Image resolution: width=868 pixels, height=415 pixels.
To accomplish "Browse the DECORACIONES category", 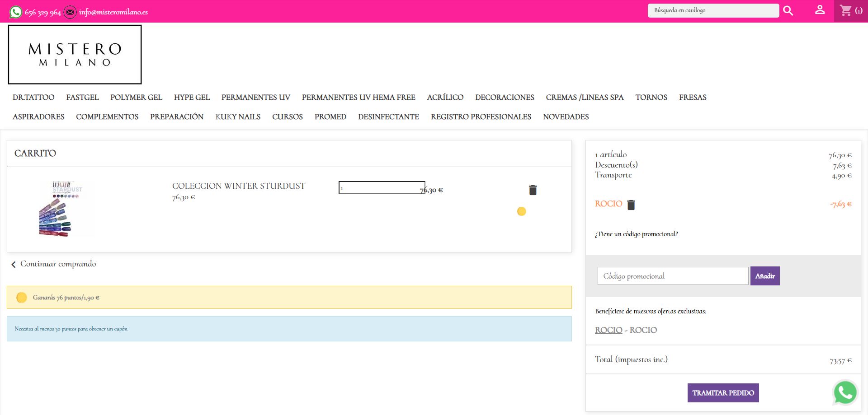I will 505,98.
